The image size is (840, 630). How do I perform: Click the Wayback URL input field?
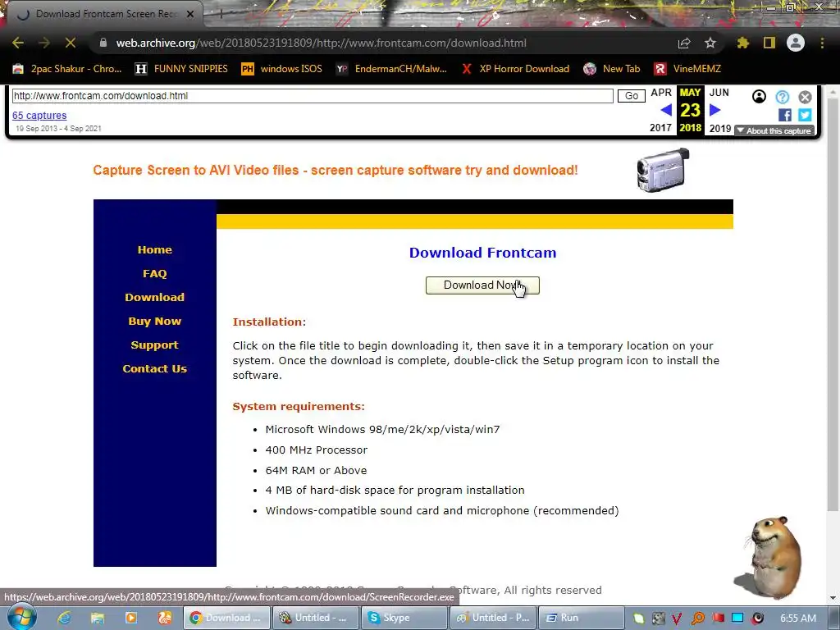pyautogui.click(x=313, y=96)
